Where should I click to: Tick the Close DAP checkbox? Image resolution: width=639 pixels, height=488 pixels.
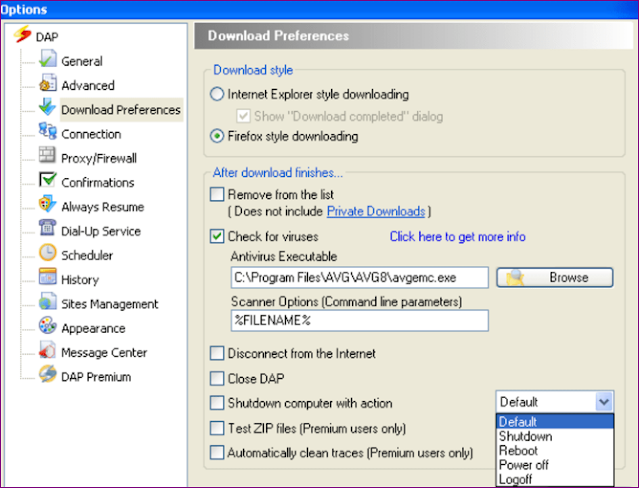[x=217, y=378]
